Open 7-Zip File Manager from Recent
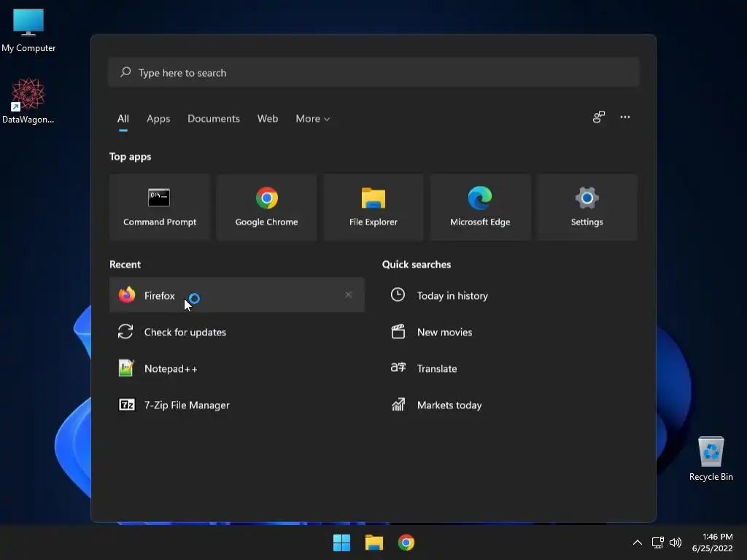This screenshot has height=560, width=747. (x=237, y=405)
